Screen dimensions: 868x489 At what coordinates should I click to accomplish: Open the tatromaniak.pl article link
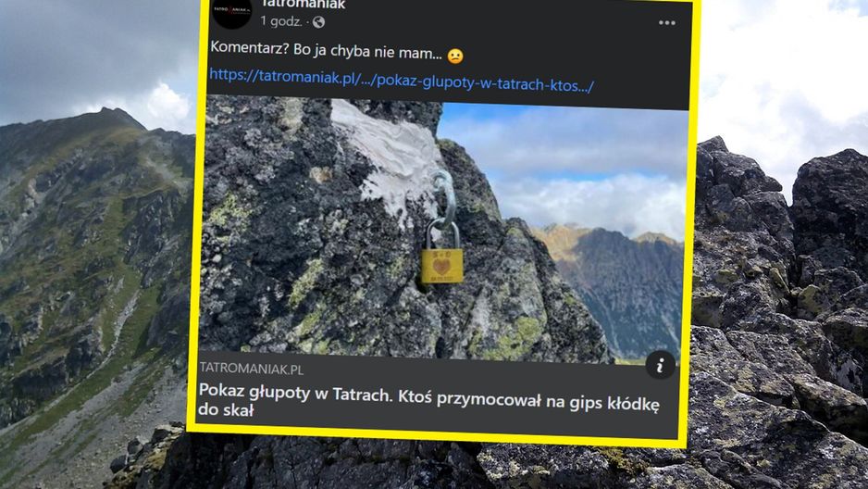402,81
